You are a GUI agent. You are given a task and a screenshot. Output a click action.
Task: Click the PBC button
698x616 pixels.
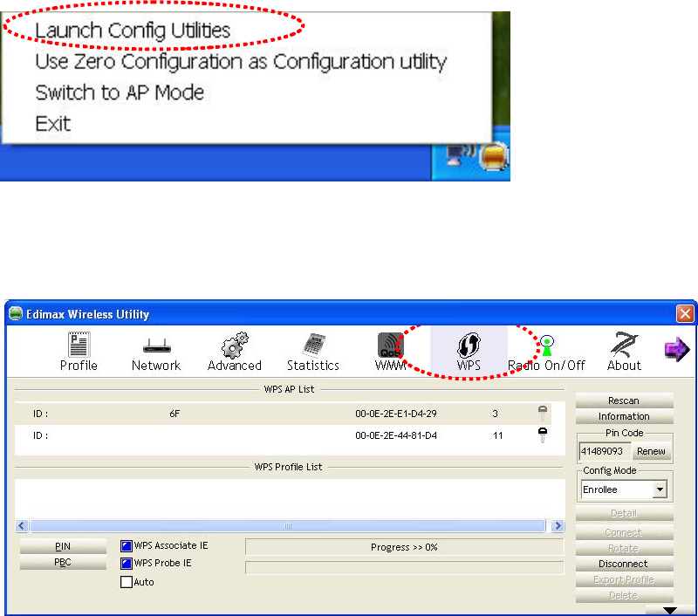(63, 562)
